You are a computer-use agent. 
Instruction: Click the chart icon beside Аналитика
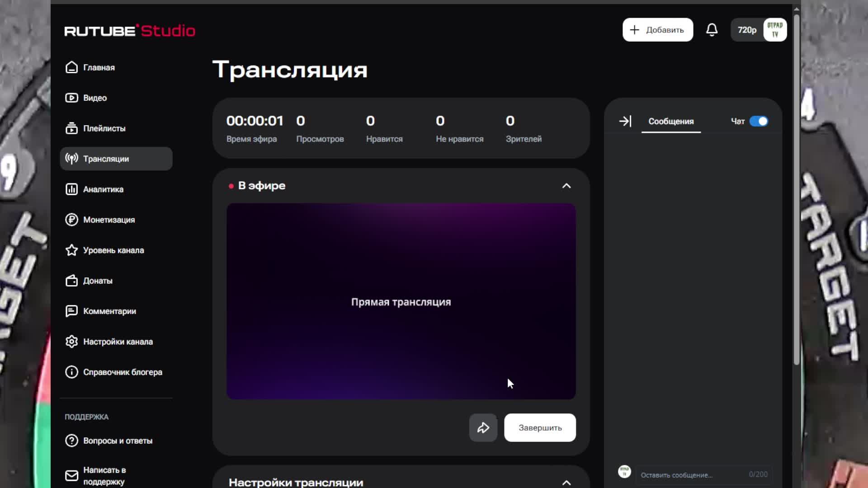(71, 189)
